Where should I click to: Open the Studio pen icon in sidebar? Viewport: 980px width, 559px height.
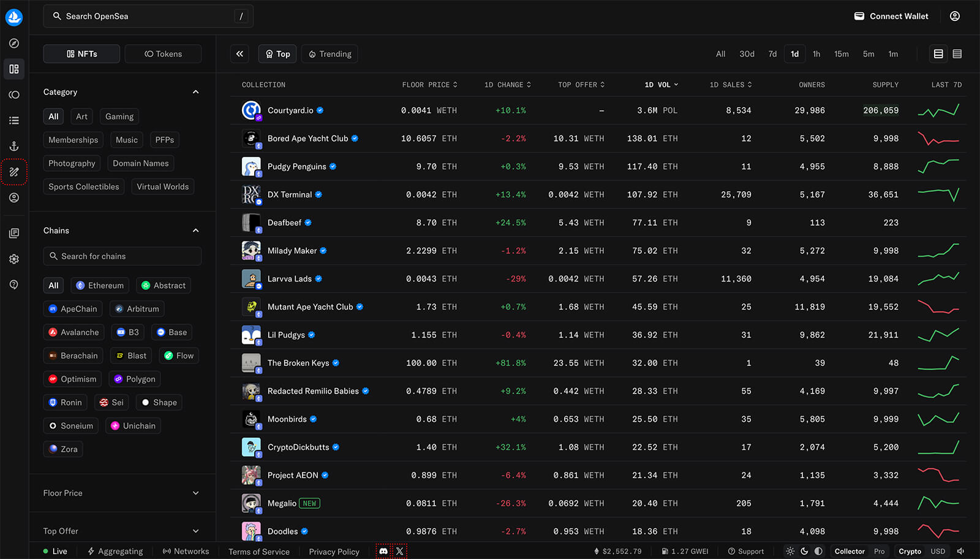[14, 172]
